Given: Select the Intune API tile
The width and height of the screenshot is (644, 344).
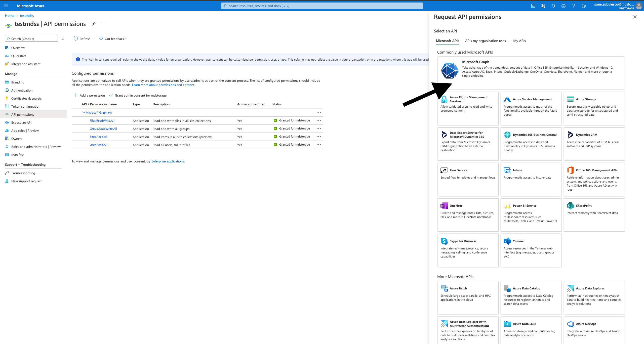Looking at the screenshot, I should click(x=531, y=179).
